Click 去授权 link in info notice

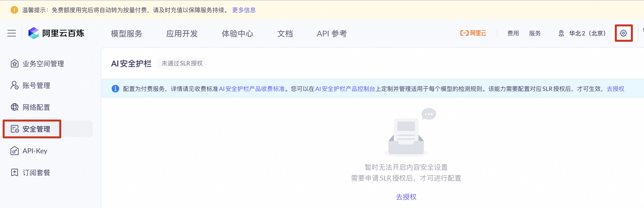tap(616, 89)
